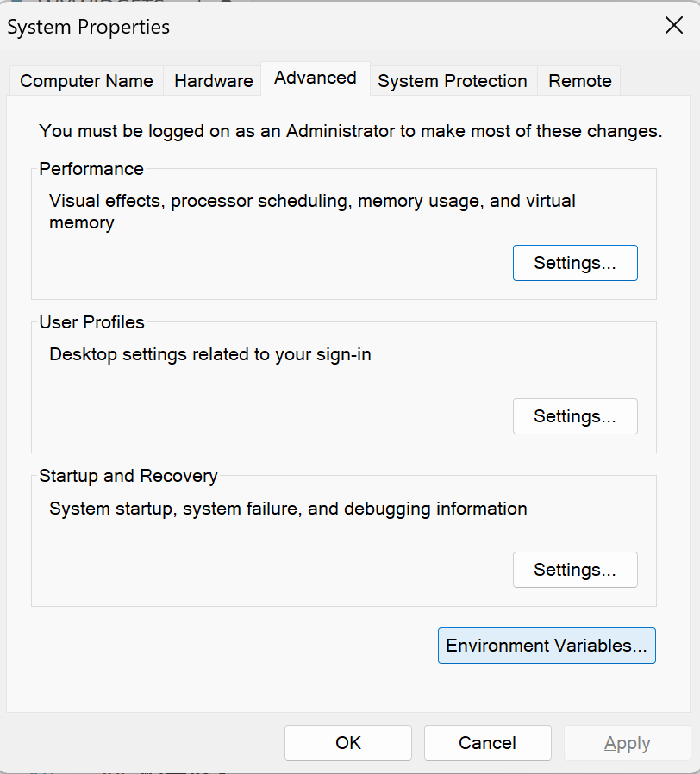Confirm changes with OK
Viewport: 700px width, 774px height.
[x=347, y=742]
